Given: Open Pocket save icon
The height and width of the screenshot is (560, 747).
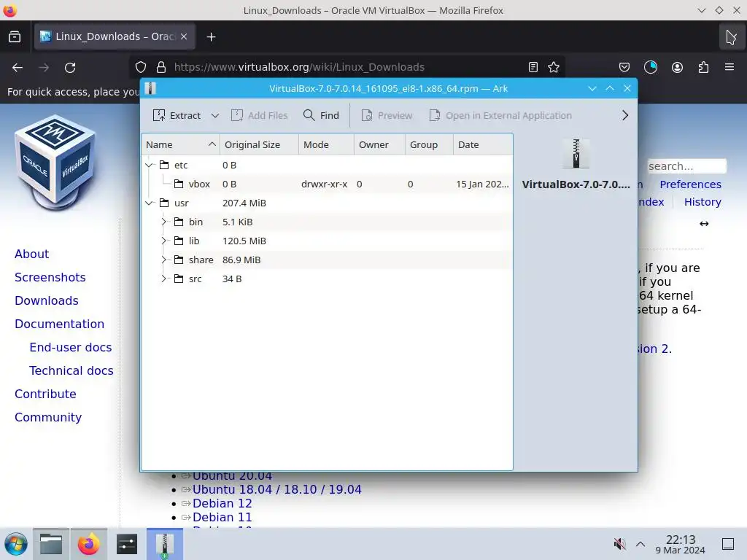Looking at the screenshot, I should pos(624,68).
